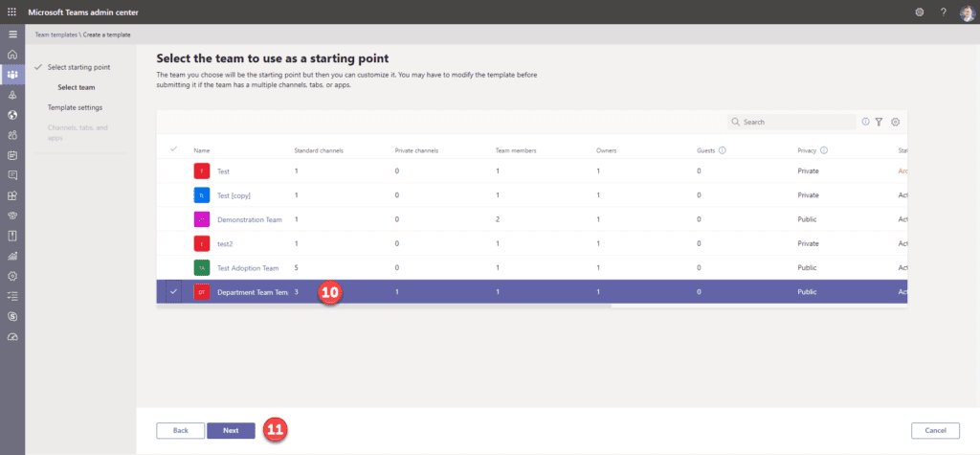Image resolution: width=980 pixels, height=455 pixels.
Task: Click the Back button
Action: pos(181,431)
